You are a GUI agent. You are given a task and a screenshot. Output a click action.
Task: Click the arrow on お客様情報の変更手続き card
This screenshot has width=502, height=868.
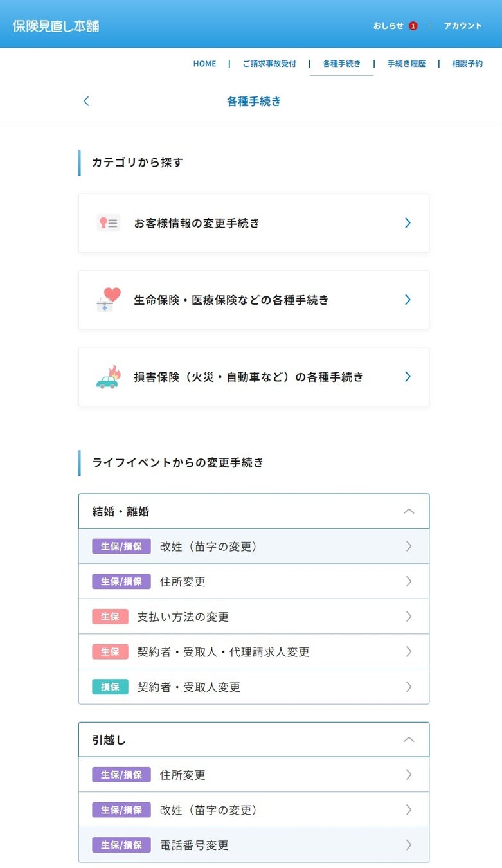[408, 223]
